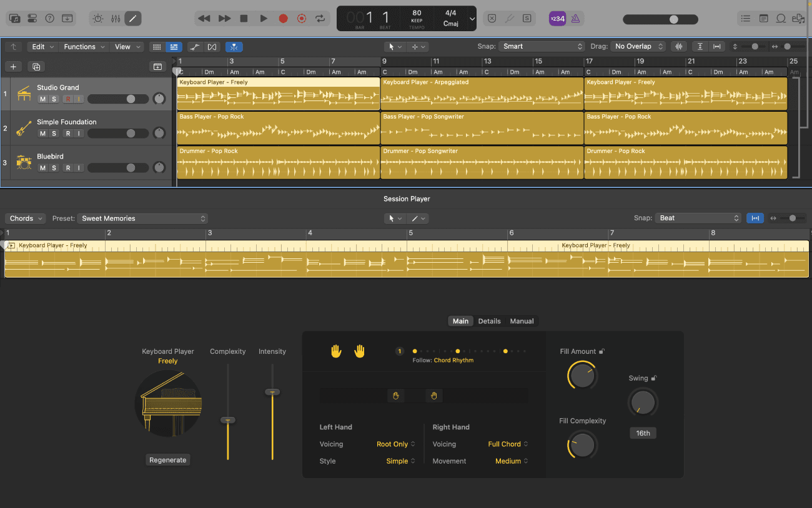Click the Solo button in control bar
Image resolution: width=812 pixels, height=508 pixels.
click(527, 19)
